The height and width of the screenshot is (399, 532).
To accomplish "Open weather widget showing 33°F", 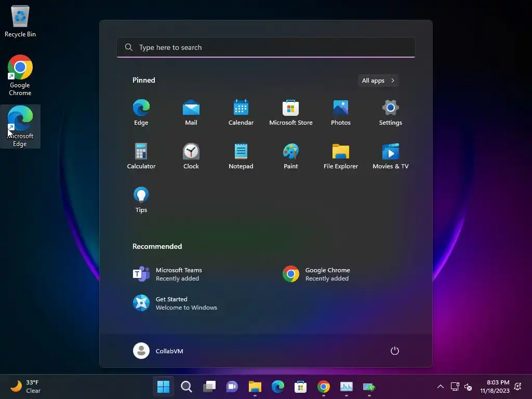I will [25, 387].
